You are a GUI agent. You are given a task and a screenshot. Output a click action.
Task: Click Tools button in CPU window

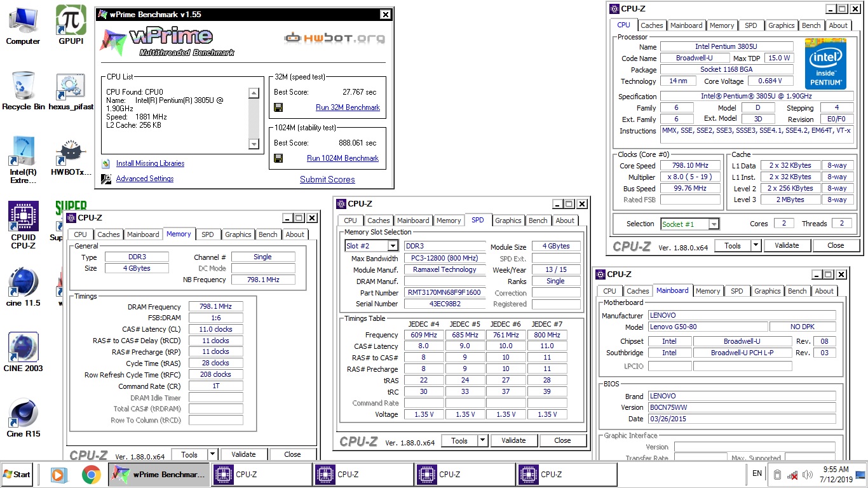(x=733, y=245)
